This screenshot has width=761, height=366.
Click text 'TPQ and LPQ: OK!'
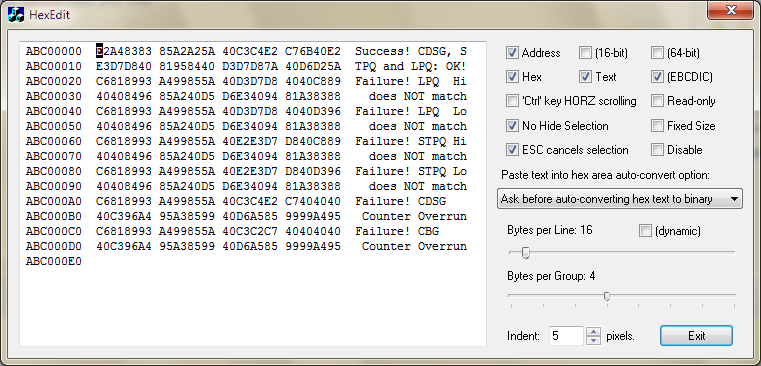(x=411, y=66)
